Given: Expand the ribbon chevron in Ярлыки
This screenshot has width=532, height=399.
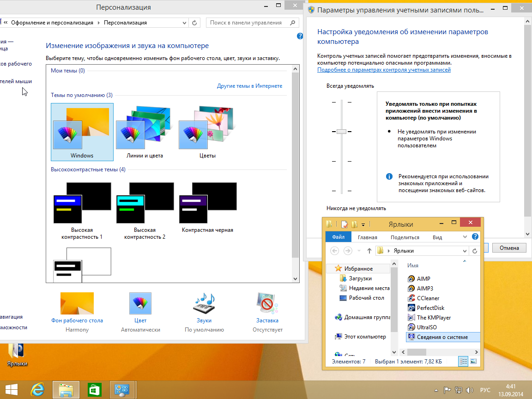Looking at the screenshot, I should [465, 237].
